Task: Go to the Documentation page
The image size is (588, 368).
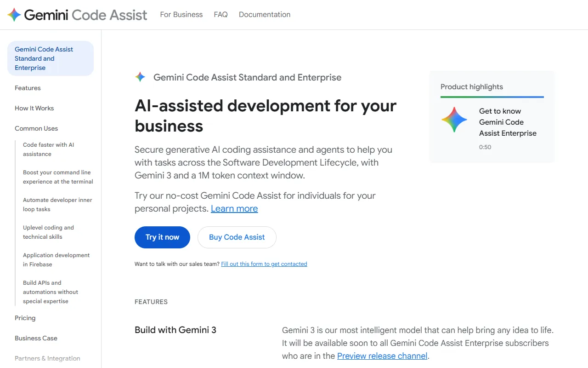Action: tap(265, 15)
